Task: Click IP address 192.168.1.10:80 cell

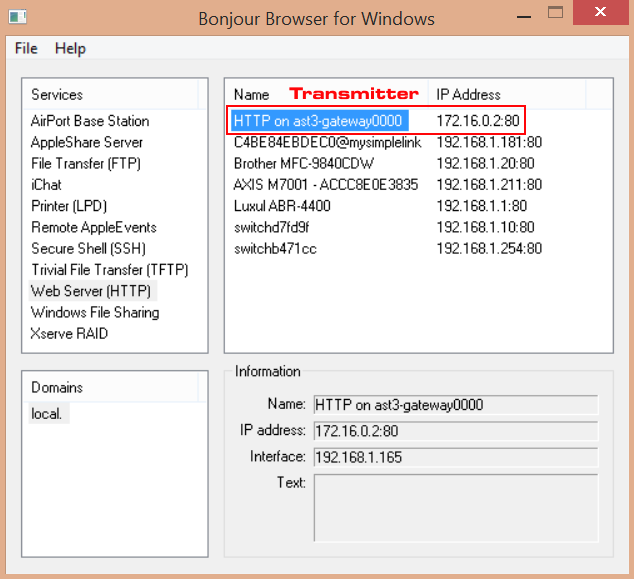Action: (x=486, y=227)
